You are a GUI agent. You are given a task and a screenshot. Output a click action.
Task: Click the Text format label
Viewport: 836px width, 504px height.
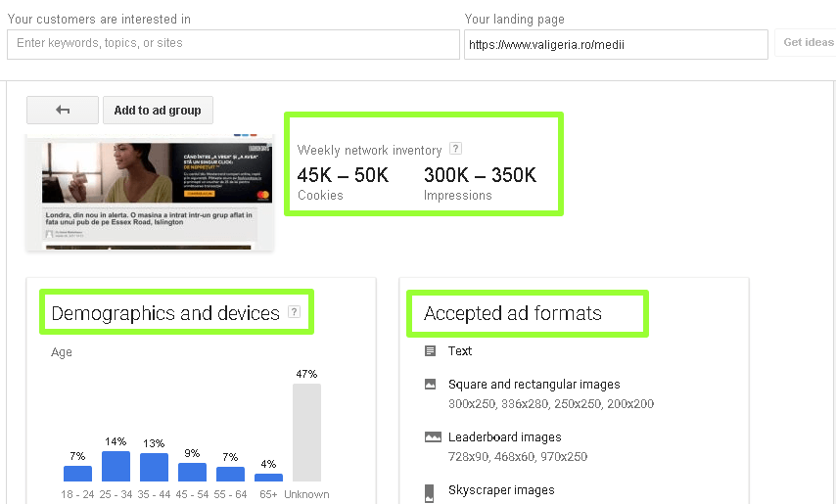[459, 351]
